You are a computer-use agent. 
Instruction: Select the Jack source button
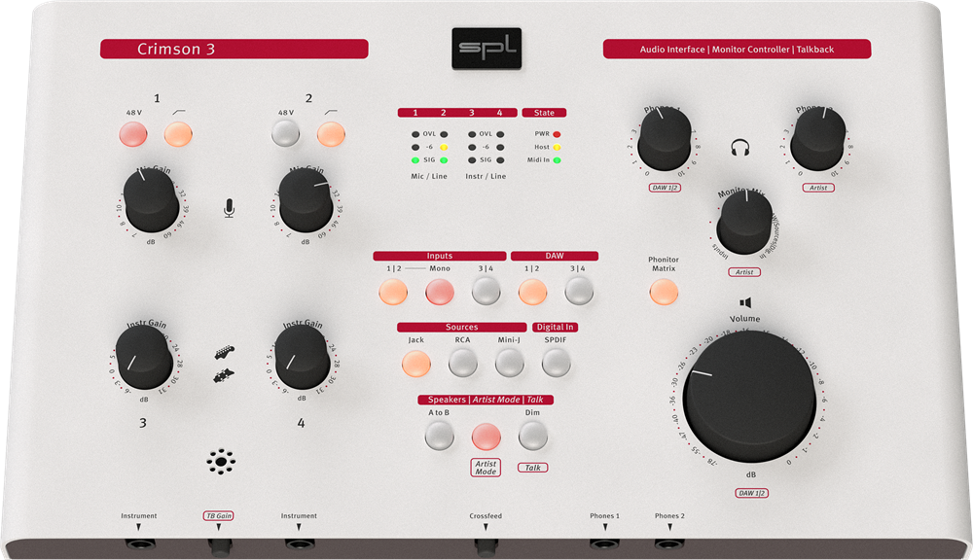[x=416, y=364]
